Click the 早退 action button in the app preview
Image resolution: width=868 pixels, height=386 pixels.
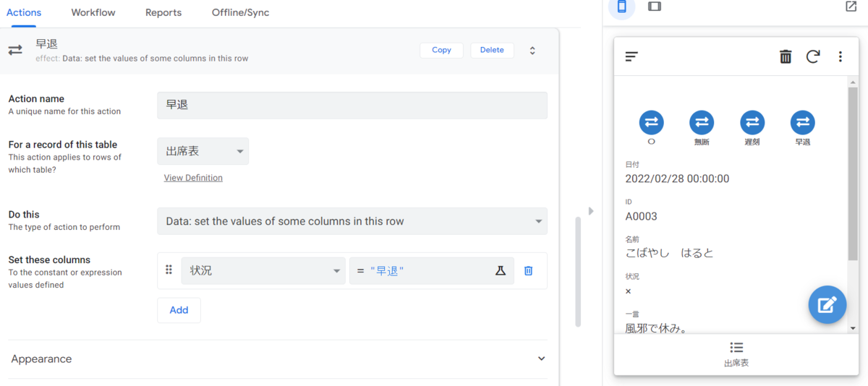(802, 122)
